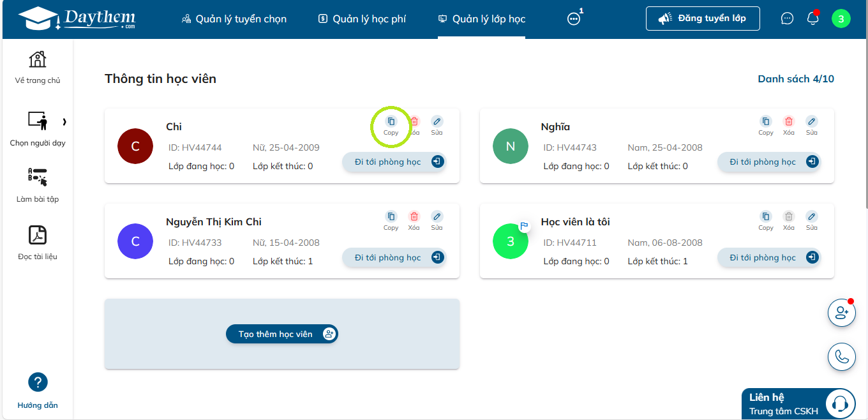Click Thông tin học viên heading

click(161, 79)
